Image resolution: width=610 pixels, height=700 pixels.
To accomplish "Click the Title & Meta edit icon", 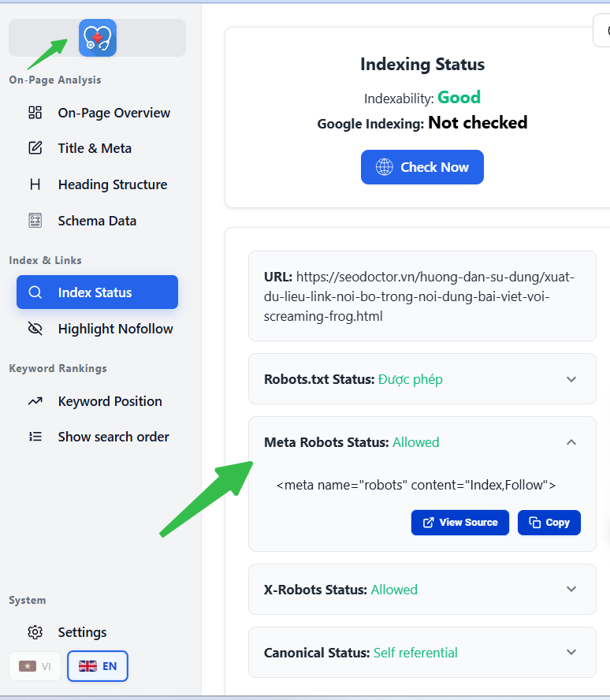I will point(35,147).
